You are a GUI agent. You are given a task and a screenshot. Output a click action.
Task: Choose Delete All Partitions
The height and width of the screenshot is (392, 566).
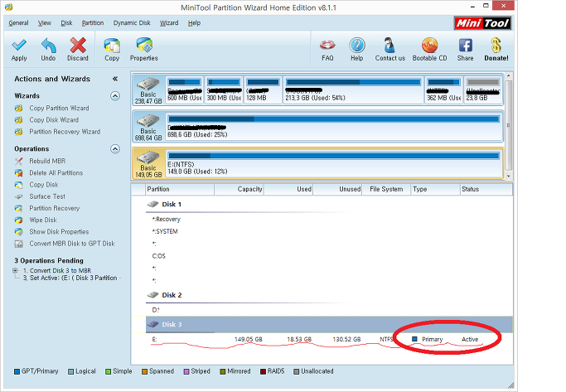click(56, 173)
